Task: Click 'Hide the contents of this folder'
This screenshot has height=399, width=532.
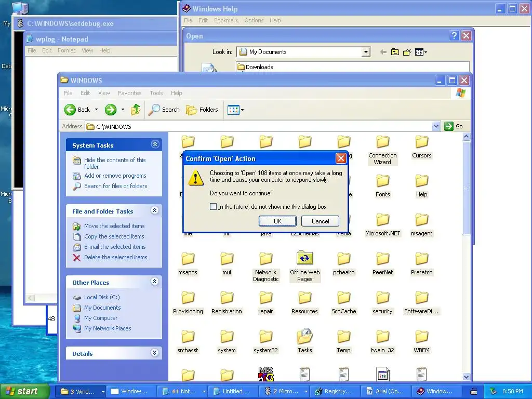Action: click(x=115, y=163)
